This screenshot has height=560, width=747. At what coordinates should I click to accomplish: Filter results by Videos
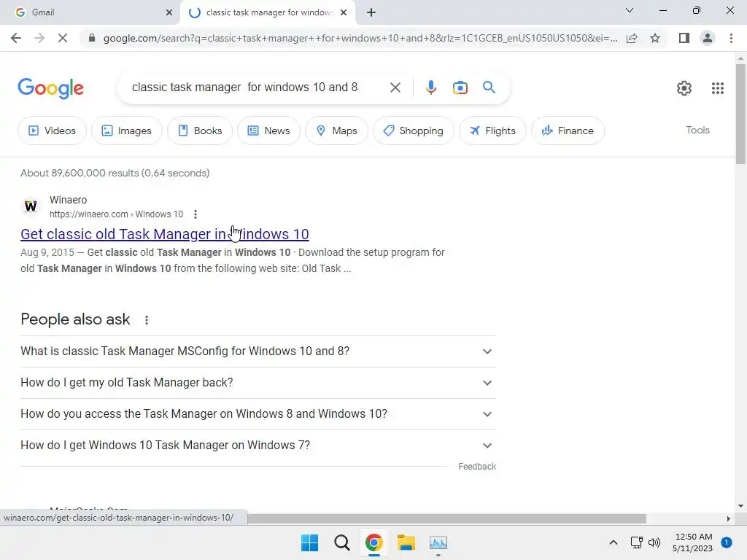tap(53, 131)
